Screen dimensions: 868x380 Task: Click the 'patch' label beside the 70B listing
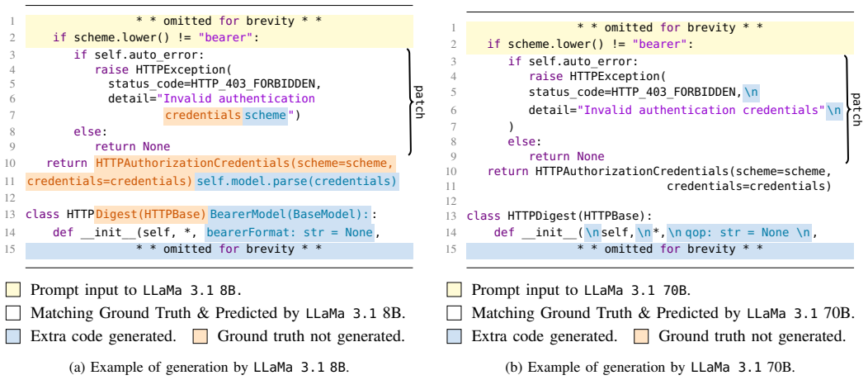857,108
